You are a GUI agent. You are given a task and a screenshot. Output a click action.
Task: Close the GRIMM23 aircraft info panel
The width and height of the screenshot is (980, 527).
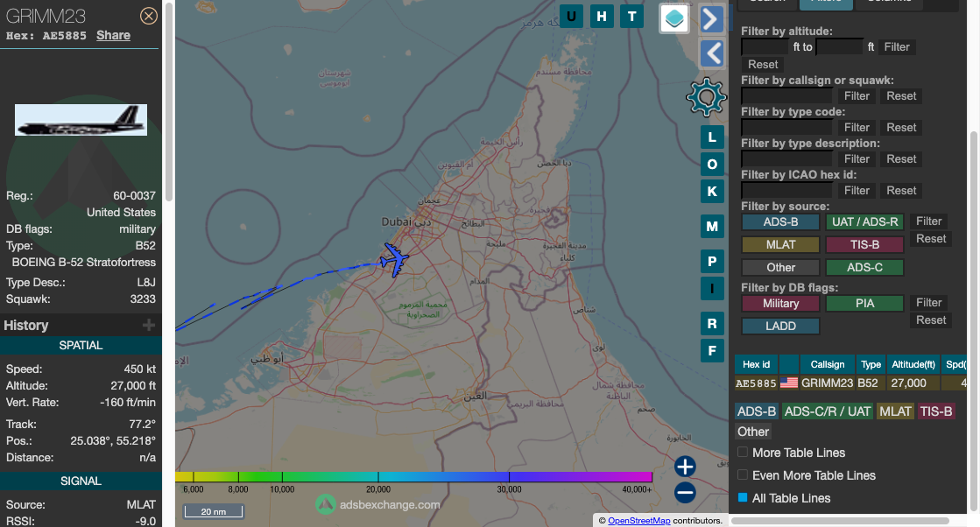[x=148, y=16]
